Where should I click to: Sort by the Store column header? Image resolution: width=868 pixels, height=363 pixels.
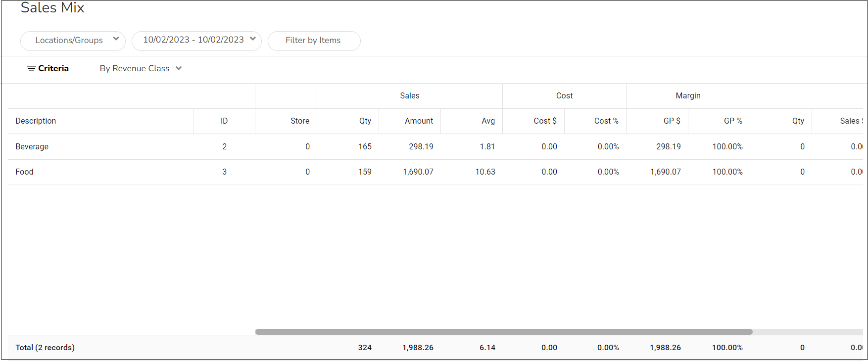(x=299, y=121)
